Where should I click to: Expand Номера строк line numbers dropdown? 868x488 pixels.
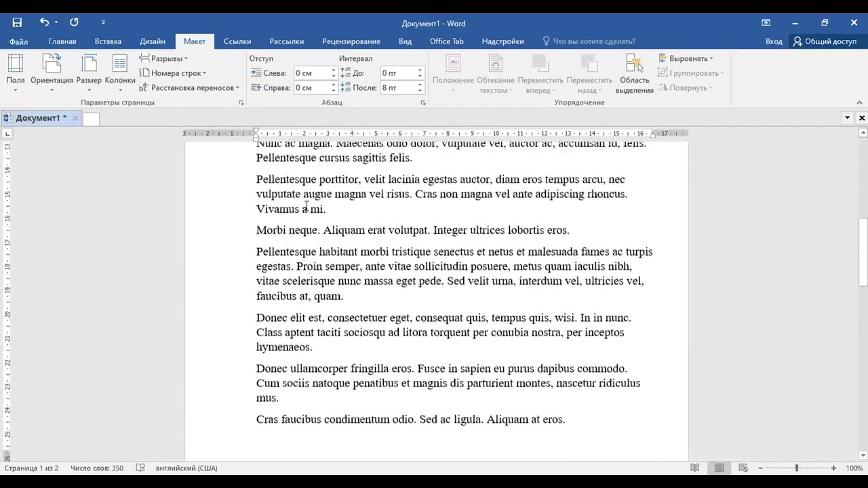click(173, 73)
